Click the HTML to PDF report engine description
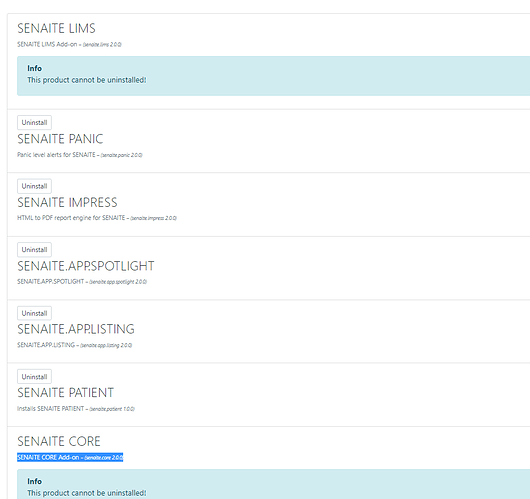 click(x=97, y=218)
